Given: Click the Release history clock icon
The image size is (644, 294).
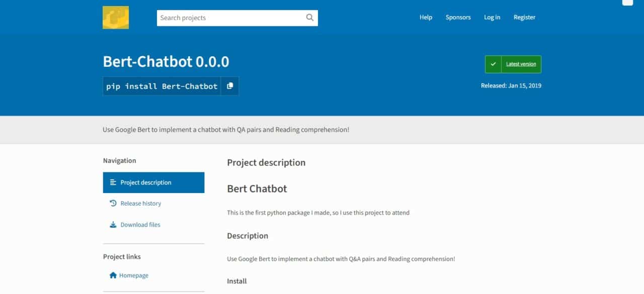Looking at the screenshot, I should (x=113, y=204).
